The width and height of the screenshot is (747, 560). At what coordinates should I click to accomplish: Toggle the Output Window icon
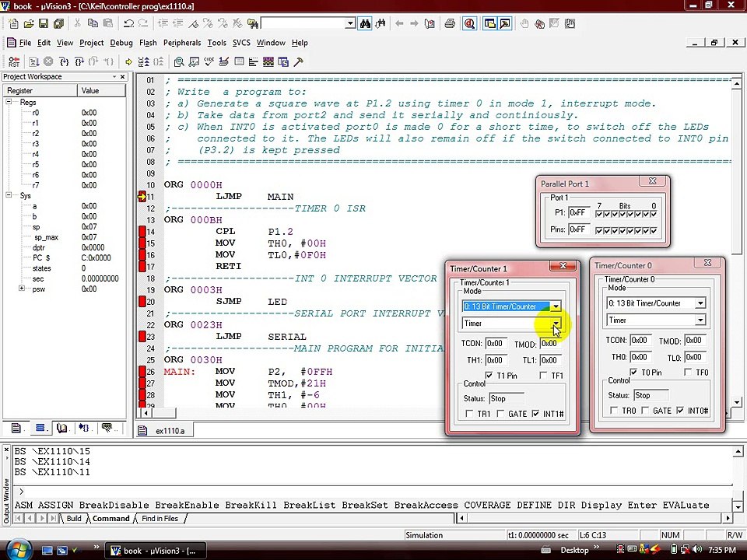tap(505, 23)
